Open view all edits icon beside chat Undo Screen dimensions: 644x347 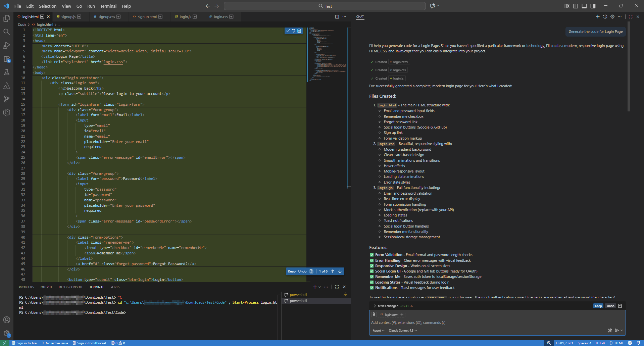[620, 306]
